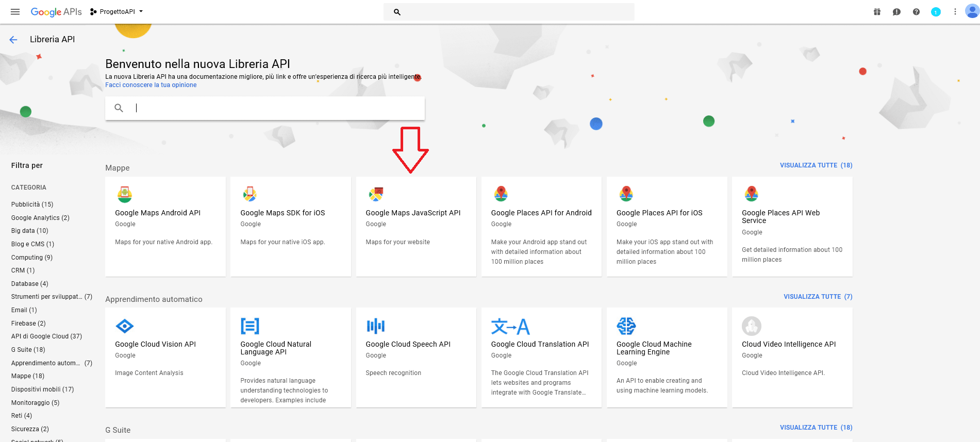Click the Google Cloud Translation API icon
This screenshot has height=442, width=980.
[x=510, y=326]
